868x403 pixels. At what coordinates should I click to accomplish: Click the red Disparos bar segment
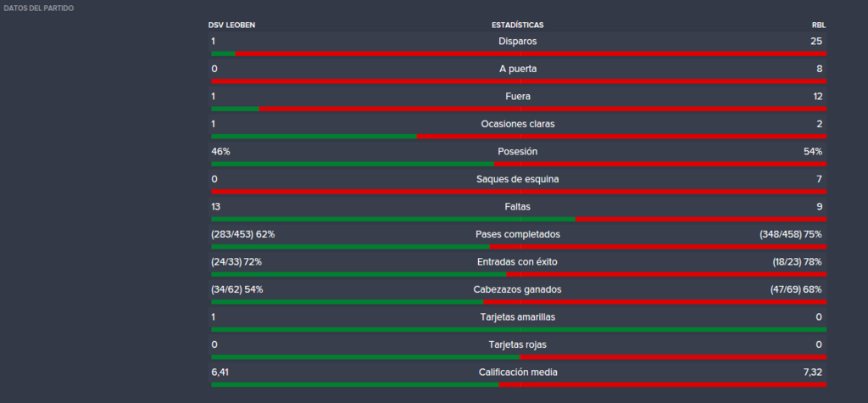pos(531,53)
